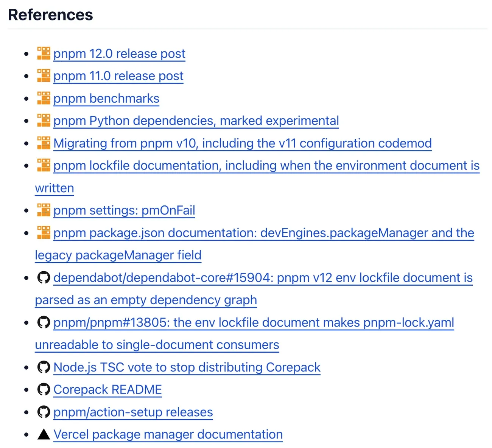Open the pnpm 11.0 release post link
492x448 pixels.
coord(118,76)
